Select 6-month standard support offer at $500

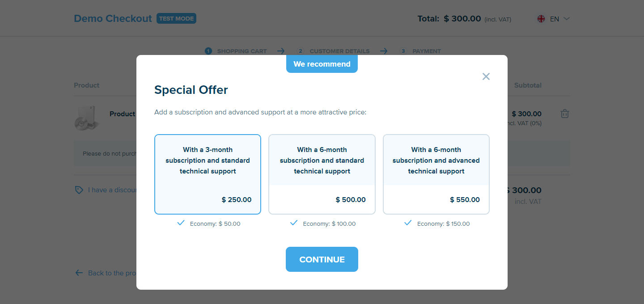pos(322,174)
